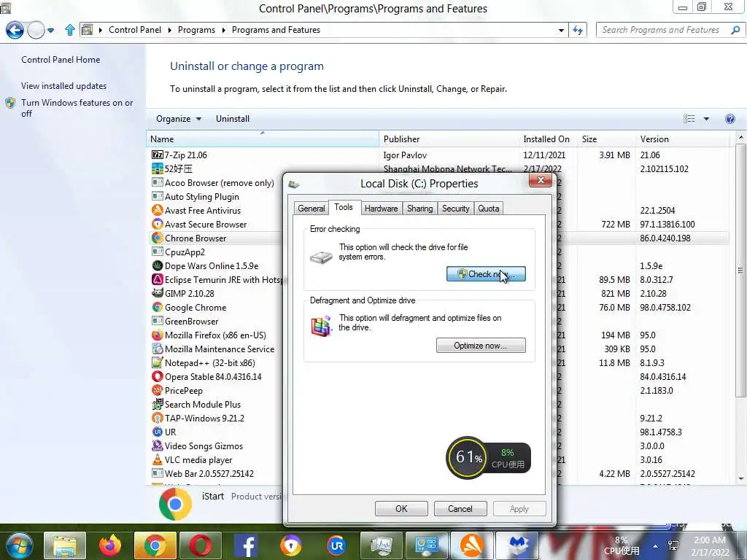Viewport: 747px width, 560px height.
Task: Click the change view icon in toolbar
Action: 689,119
